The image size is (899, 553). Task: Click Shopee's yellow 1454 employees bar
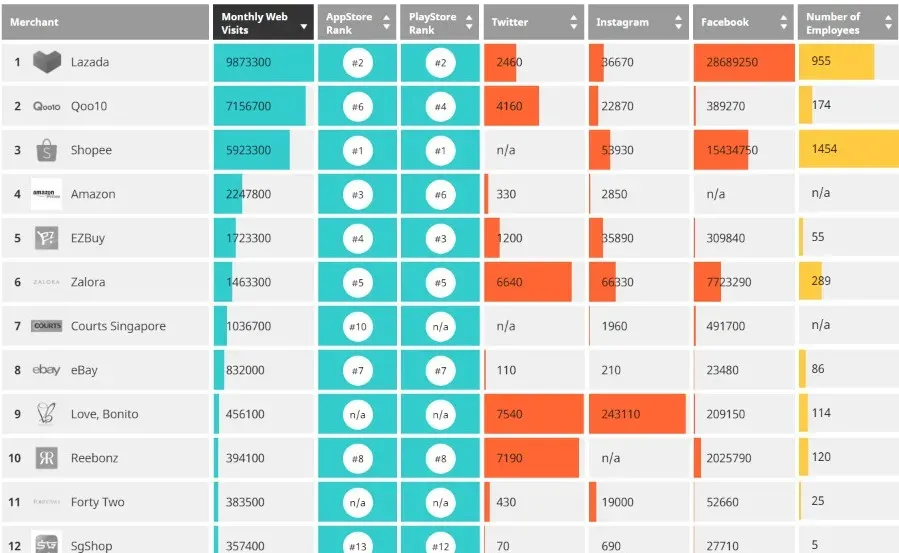coord(849,149)
